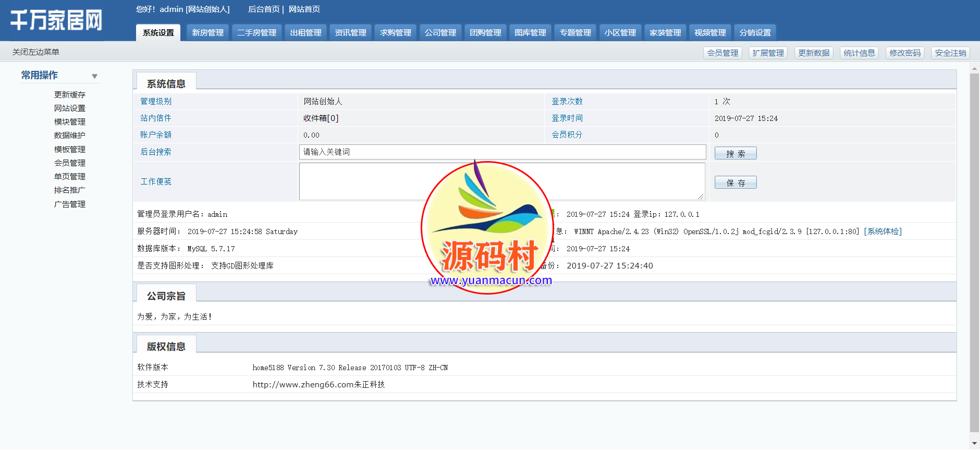This screenshot has width=980, height=452.
Task: Open the 团购管理 tab
Action: [485, 33]
